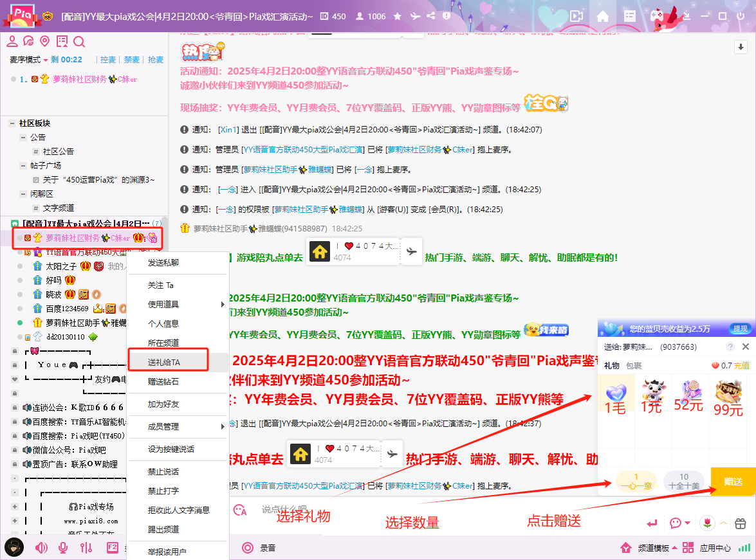
Task: Check the network signal bars icon
Action: point(744,548)
